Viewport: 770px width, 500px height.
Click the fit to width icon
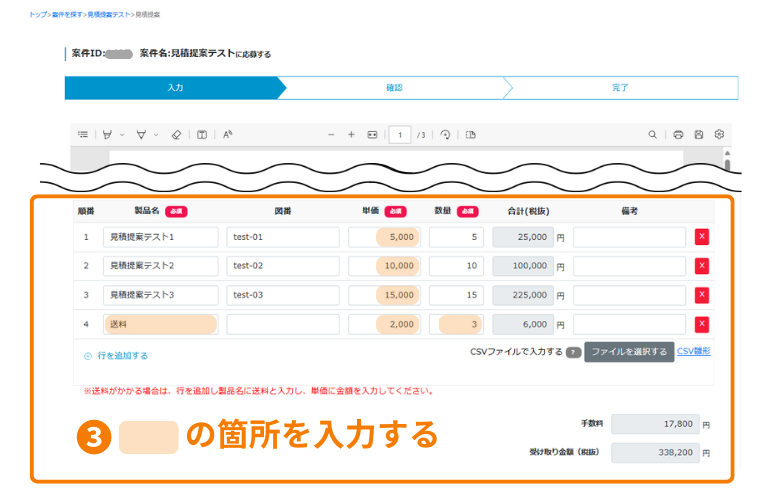point(372,134)
